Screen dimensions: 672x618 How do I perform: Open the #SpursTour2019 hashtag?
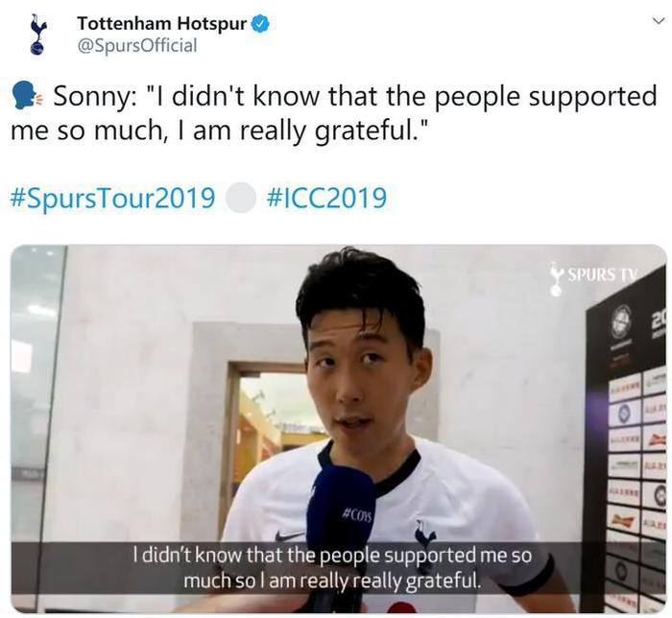point(112,198)
